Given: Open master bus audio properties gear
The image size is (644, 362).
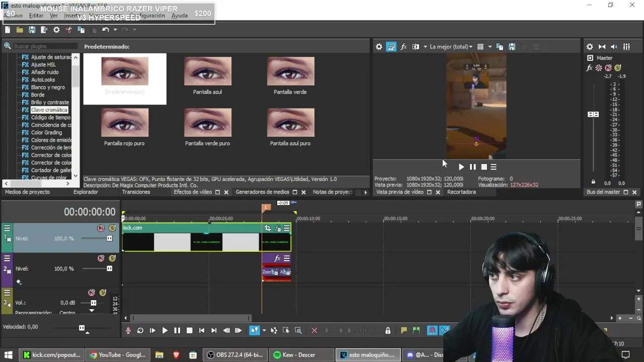Looking at the screenshot, I should pyautogui.click(x=590, y=47).
